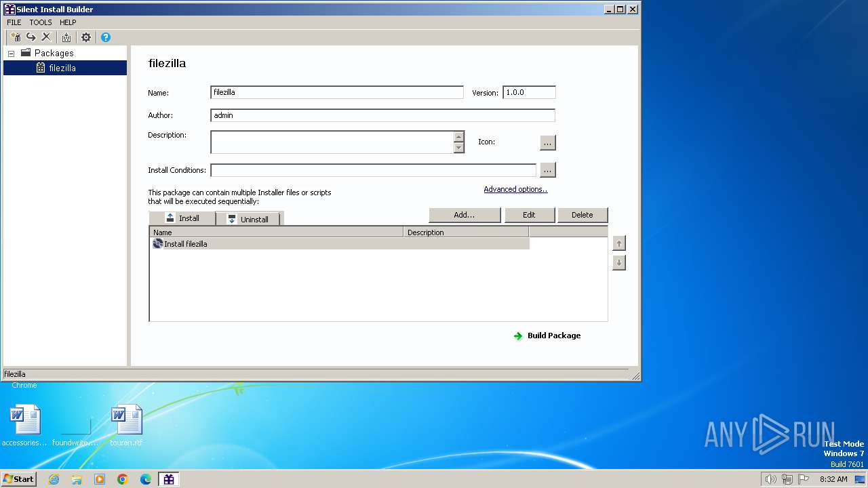
Task: Select the touren.rtf desktop file
Action: pyautogui.click(x=127, y=425)
